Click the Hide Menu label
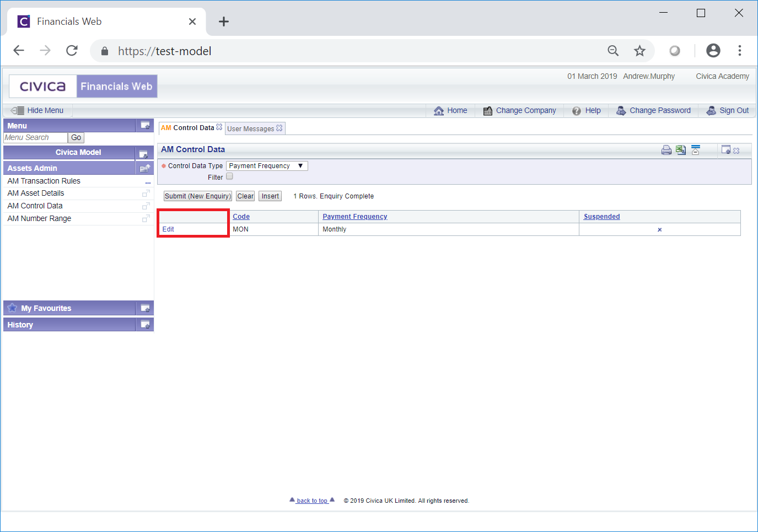 [45, 110]
